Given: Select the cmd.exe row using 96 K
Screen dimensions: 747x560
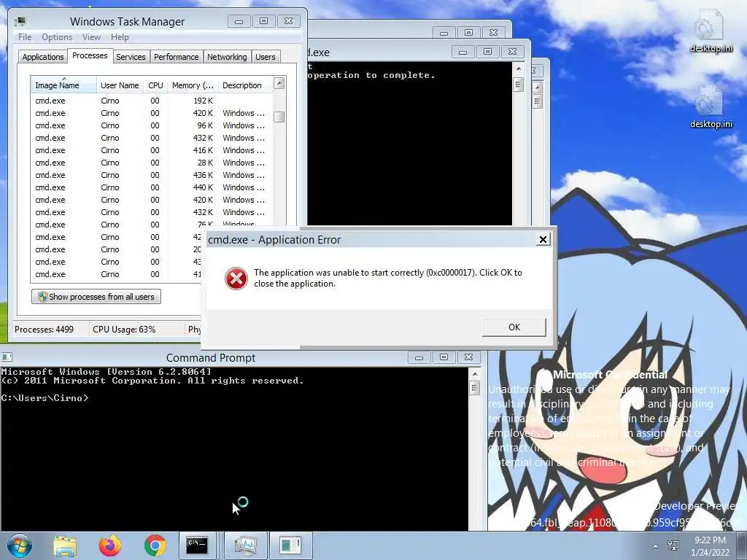Looking at the screenshot, I should [152, 125].
